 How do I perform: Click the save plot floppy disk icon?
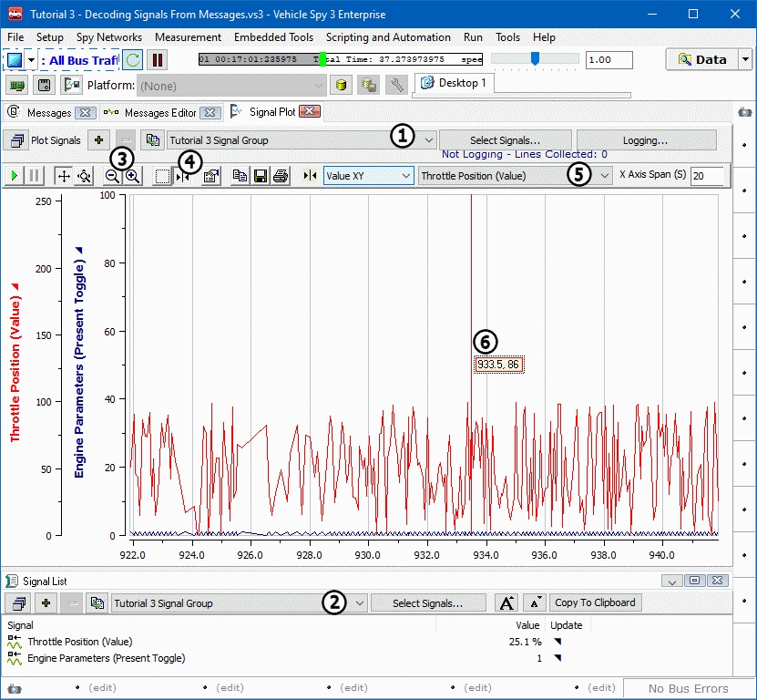point(261,176)
